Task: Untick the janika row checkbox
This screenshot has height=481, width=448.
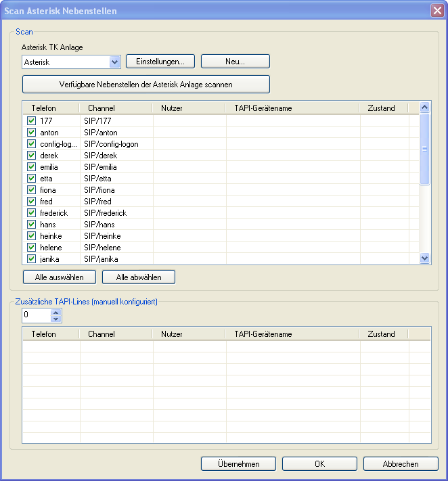Action: coord(31,259)
